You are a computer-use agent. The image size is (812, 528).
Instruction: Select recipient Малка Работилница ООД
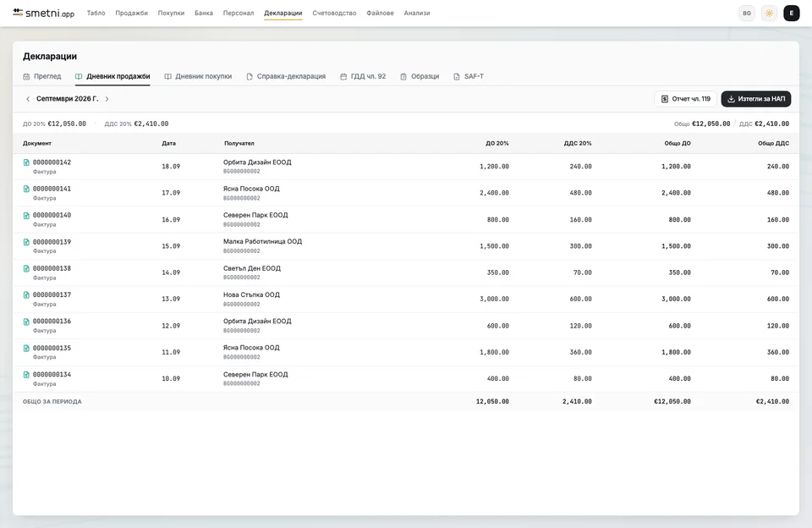262,241
